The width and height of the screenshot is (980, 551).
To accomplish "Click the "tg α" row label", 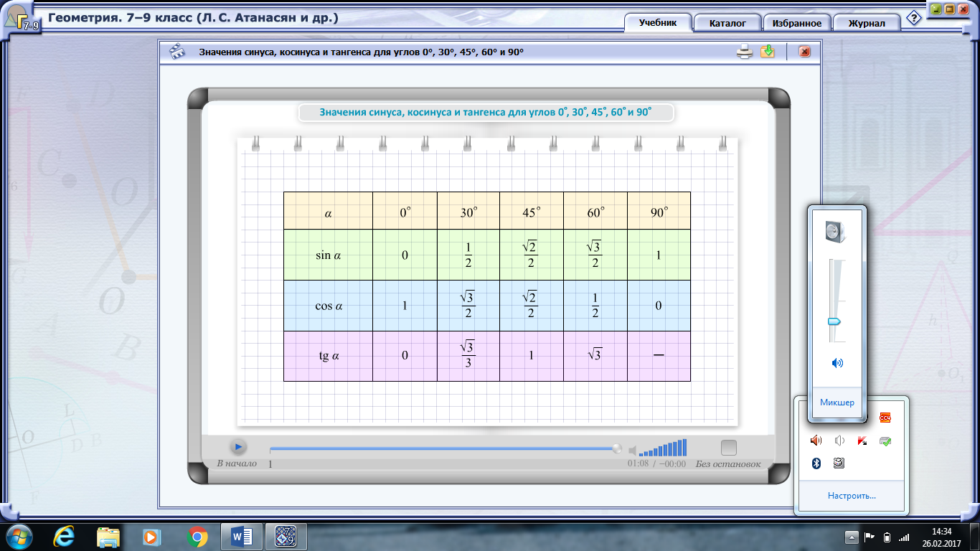I will [329, 356].
